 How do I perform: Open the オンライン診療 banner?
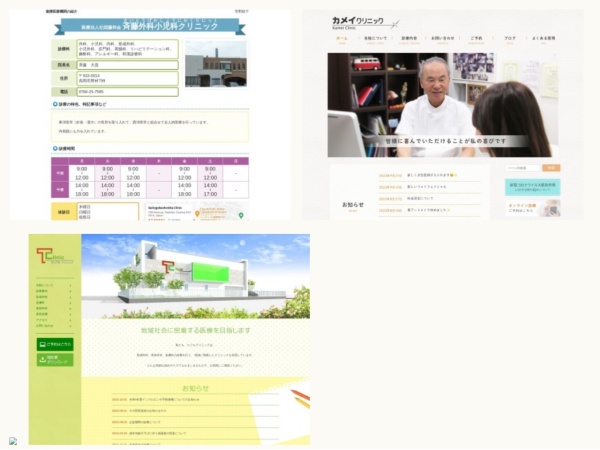click(532, 208)
